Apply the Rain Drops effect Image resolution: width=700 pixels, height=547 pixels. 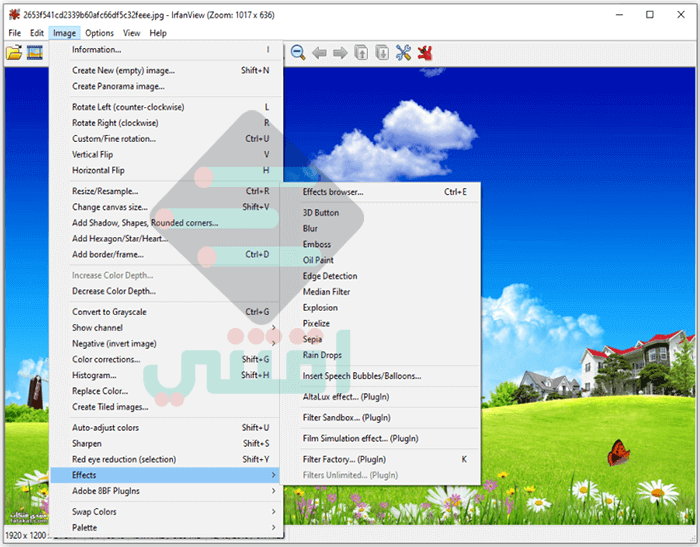(380, 355)
